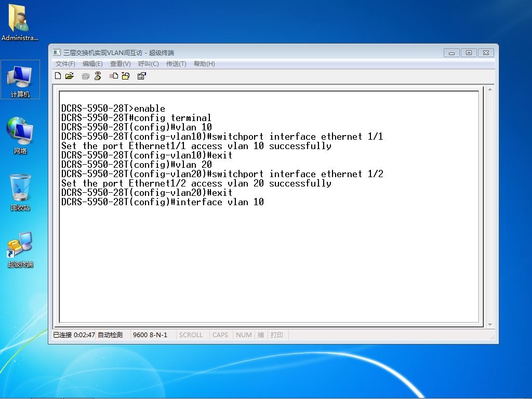Select the 超级终端 desktop shortcut

point(20,250)
